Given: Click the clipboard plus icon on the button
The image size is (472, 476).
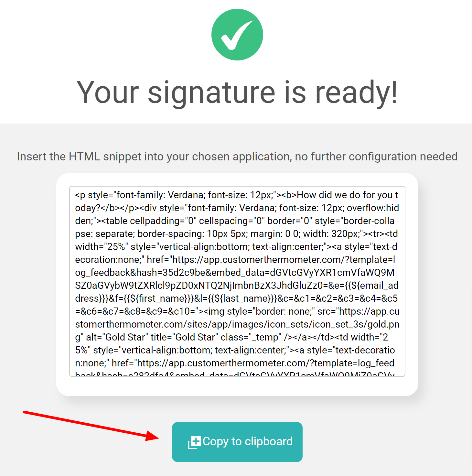Looking at the screenshot, I should [x=194, y=442].
